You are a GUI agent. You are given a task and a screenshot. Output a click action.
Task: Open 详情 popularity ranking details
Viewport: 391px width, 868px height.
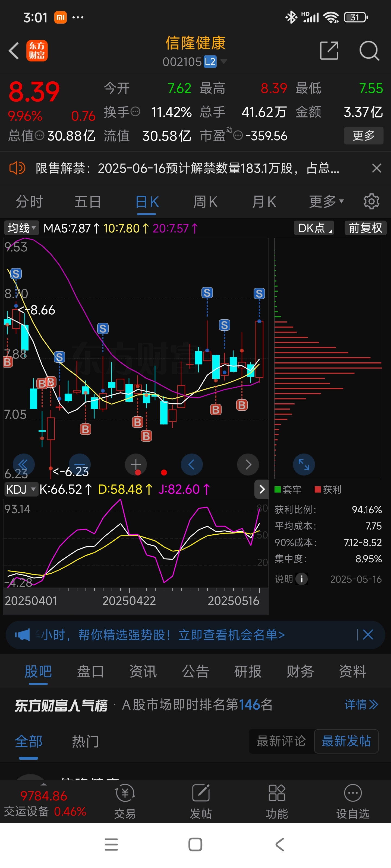click(361, 705)
